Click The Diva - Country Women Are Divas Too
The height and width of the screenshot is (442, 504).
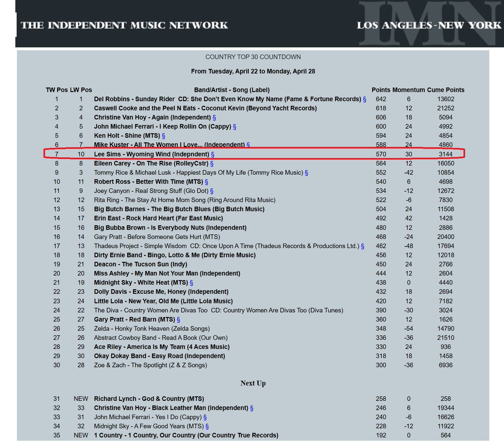point(218,310)
